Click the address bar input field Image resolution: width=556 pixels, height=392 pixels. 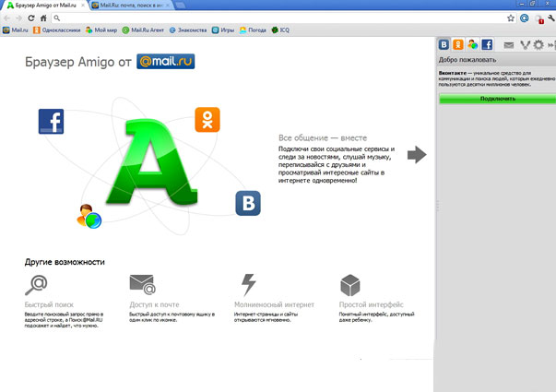click(284, 18)
